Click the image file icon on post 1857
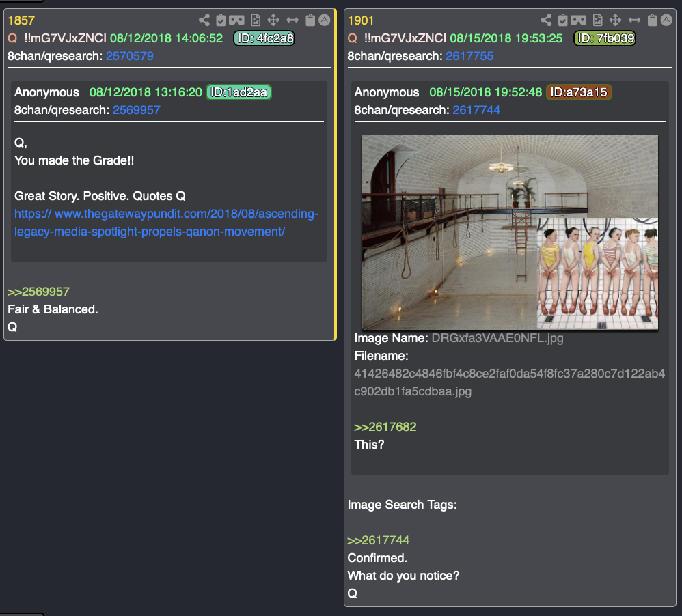 coord(256,20)
